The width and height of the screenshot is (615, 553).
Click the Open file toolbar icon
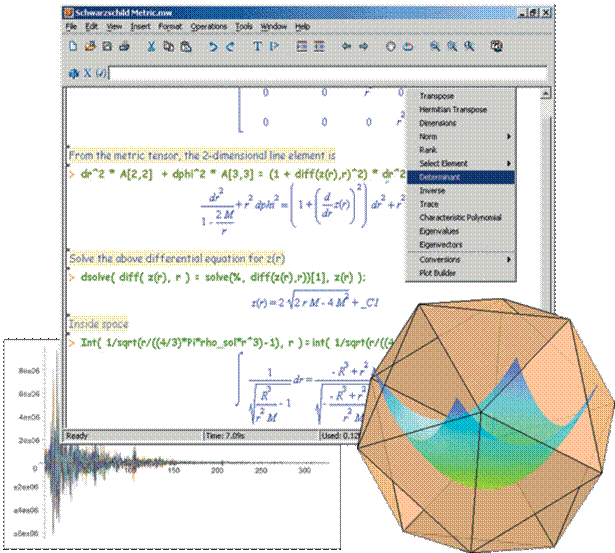(90, 46)
